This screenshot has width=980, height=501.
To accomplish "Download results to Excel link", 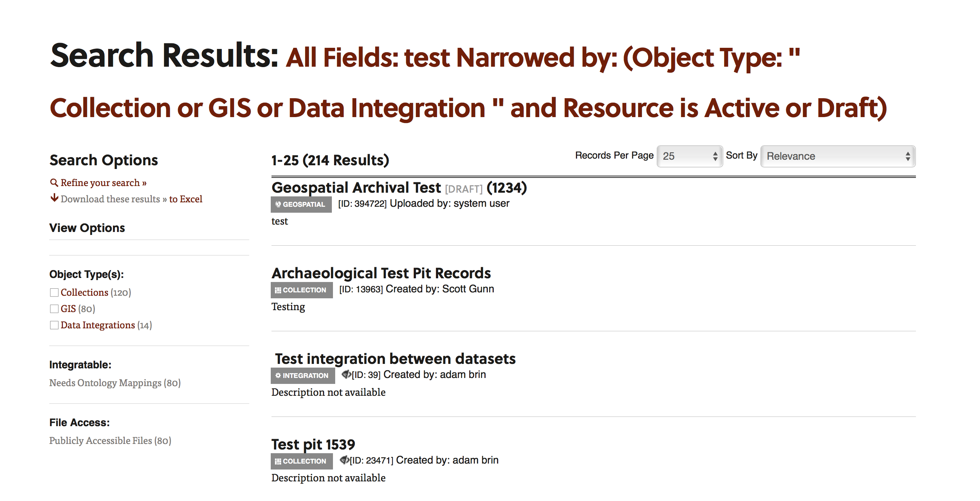I will (186, 199).
